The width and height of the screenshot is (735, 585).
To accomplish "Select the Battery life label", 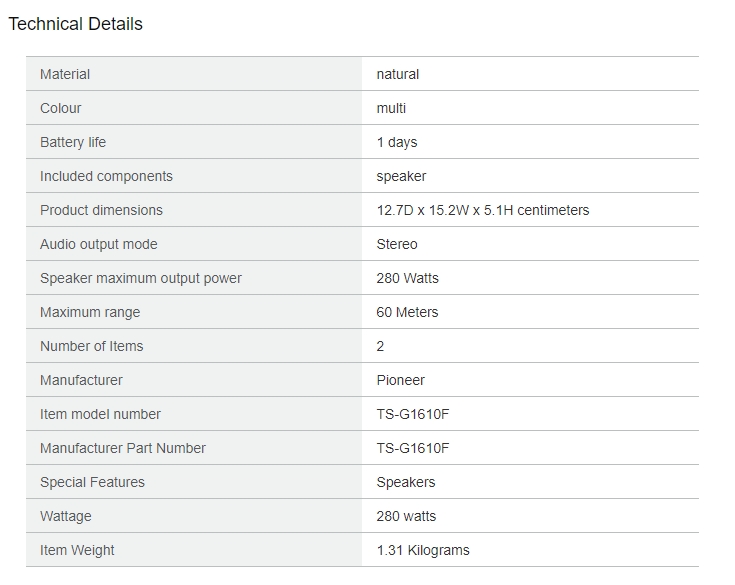I will 73,142.
